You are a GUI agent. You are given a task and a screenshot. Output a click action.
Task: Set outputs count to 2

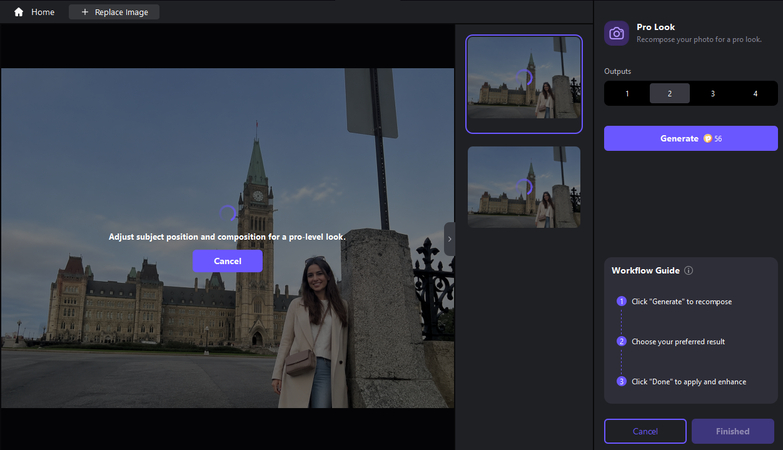[670, 93]
